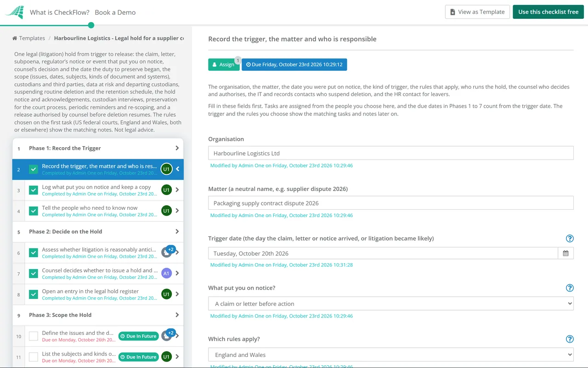Collapse the selected Record the trigger task arrow
This screenshot has height=368, width=588.
tap(178, 169)
